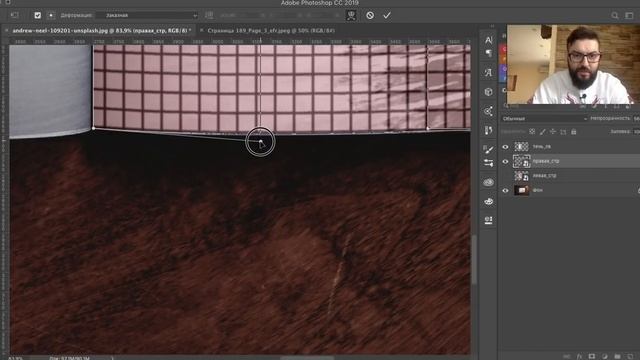Select the фон layer name
The height and width of the screenshot is (360, 640).
coord(538,190)
